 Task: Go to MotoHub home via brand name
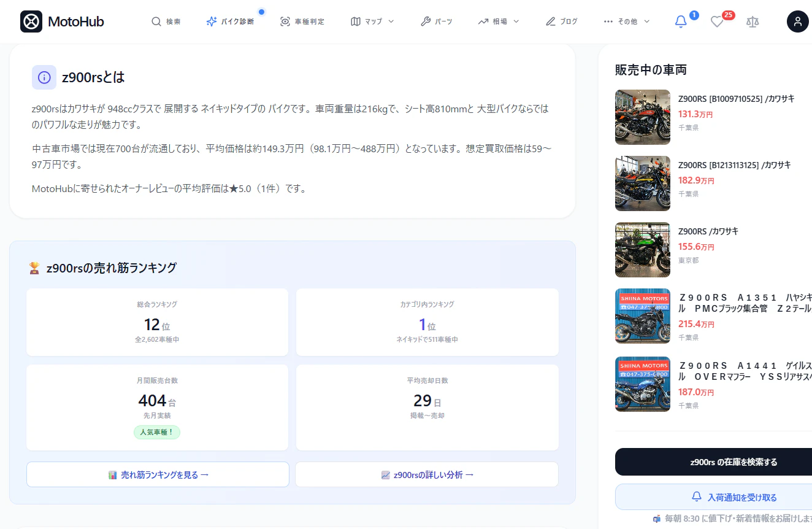click(76, 21)
